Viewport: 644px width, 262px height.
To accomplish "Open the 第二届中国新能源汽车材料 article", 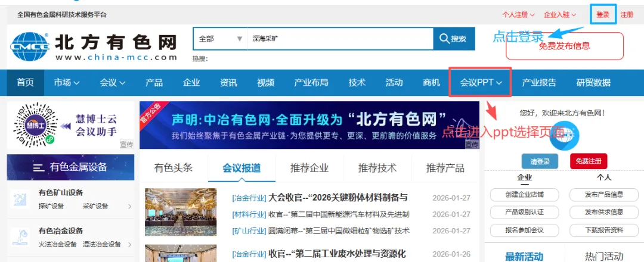I will click(x=339, y=214).
